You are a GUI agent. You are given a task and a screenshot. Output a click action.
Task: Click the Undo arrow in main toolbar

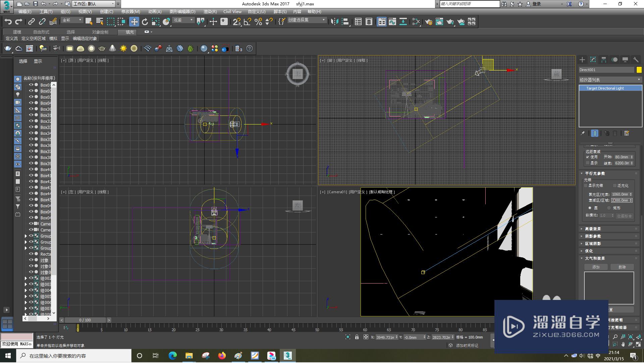coord(8,22)
